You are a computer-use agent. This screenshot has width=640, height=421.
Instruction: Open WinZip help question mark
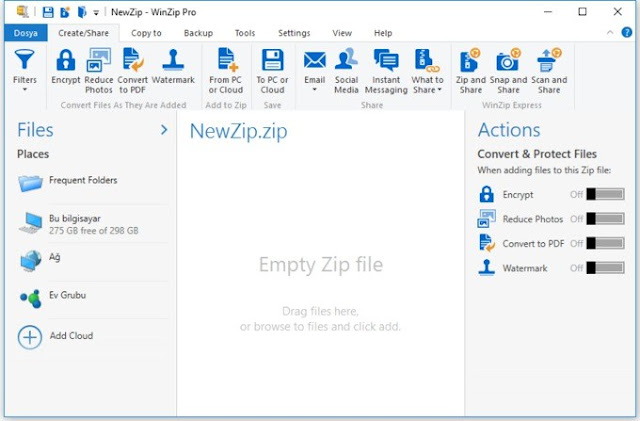pyautogui.click(x=627, y=32)
